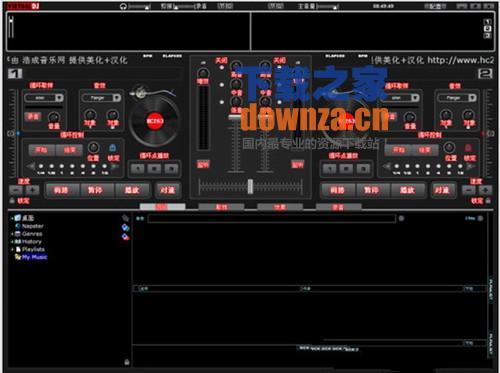
Task: Click the middle cue point button on deck 1
Action: pos(154,169)
